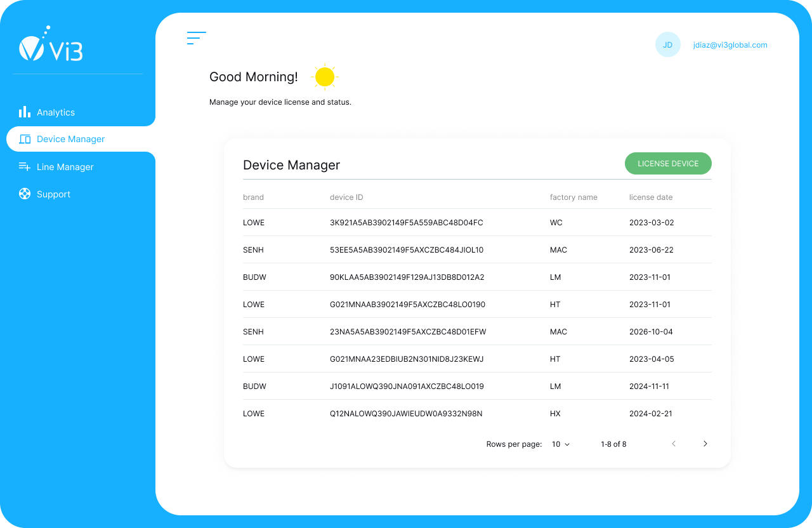The height and width of the screenshot is (528, 812).
Task: Click license date 2024-02-21
Action: pos(651,414)
